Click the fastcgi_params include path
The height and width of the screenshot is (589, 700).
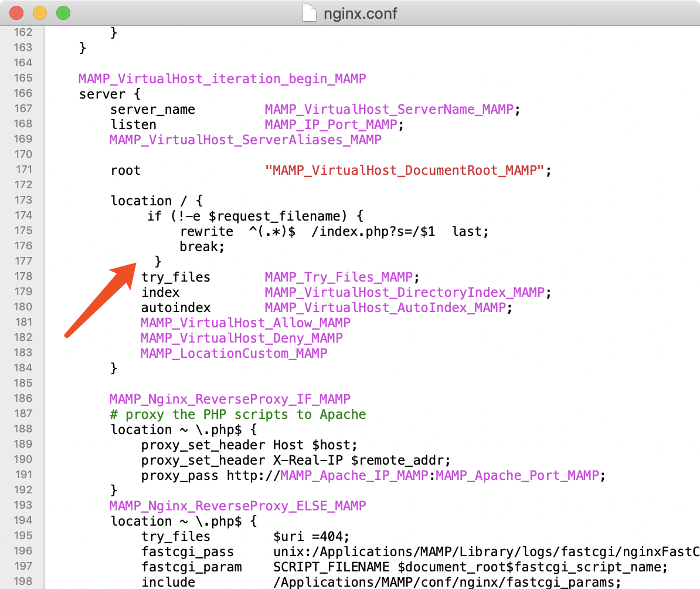[x=447, y=583]
